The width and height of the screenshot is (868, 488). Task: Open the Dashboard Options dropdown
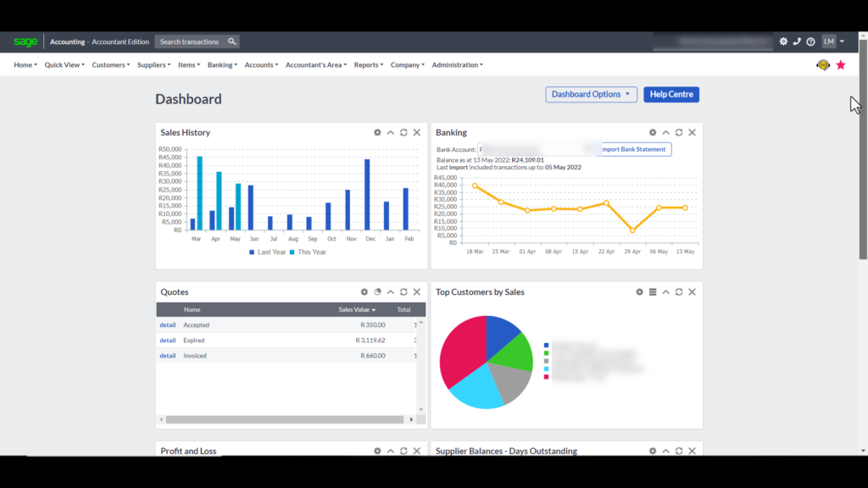(591, 95)
